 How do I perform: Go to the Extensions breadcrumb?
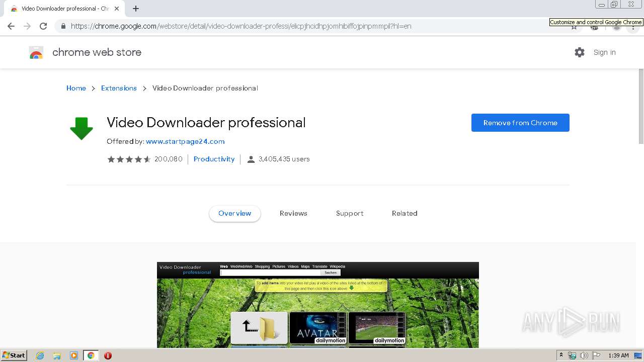click(119, 88)
